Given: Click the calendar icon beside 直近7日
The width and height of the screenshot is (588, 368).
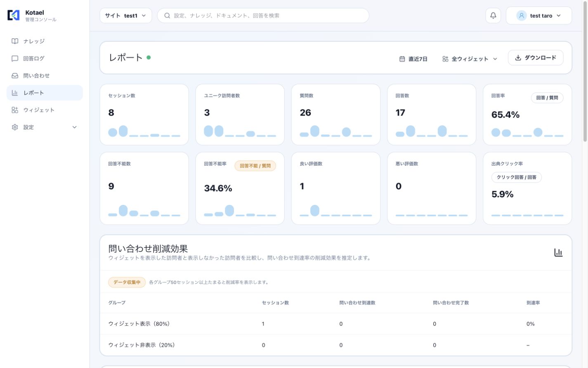Looking at the screenshot, I should tap(402, 59).
